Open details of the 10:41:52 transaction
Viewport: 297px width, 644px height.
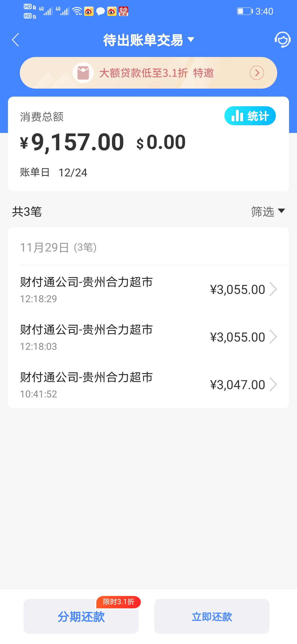coord(148,384)
